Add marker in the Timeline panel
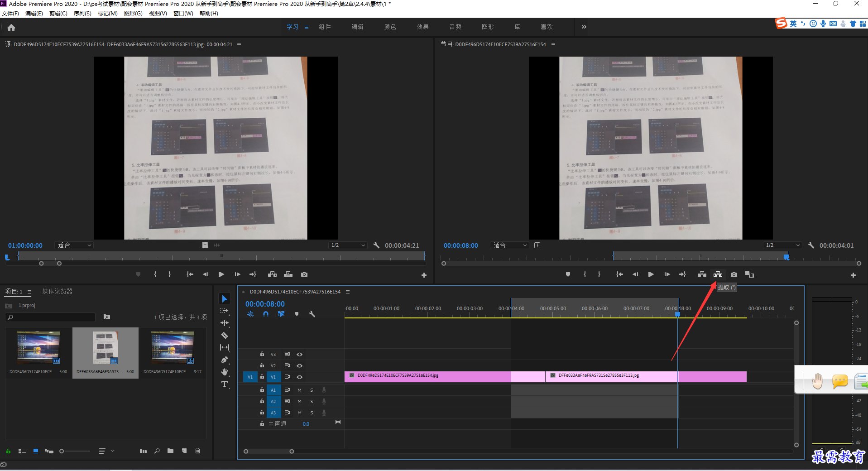Screen dimensions: 868x471 point(297,314)
